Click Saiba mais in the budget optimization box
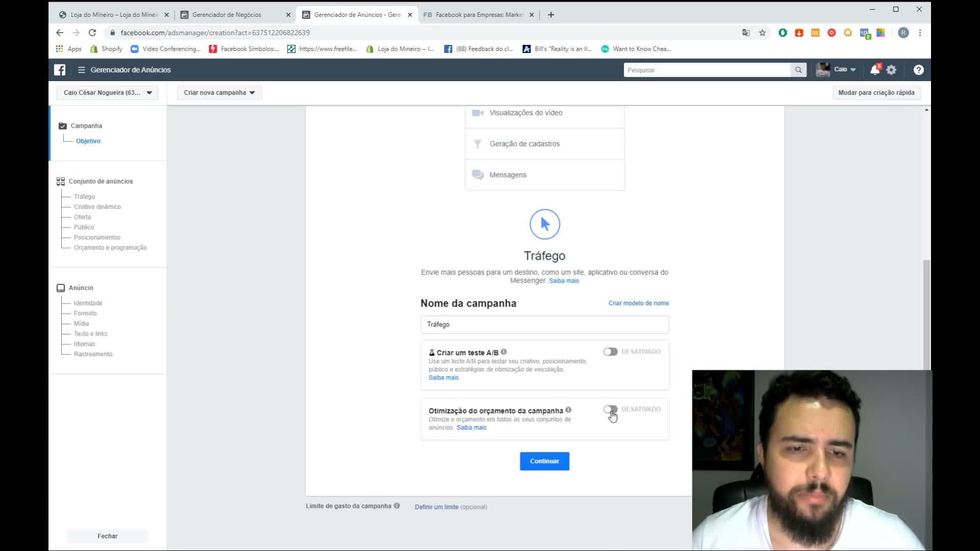 click(471, 428)
